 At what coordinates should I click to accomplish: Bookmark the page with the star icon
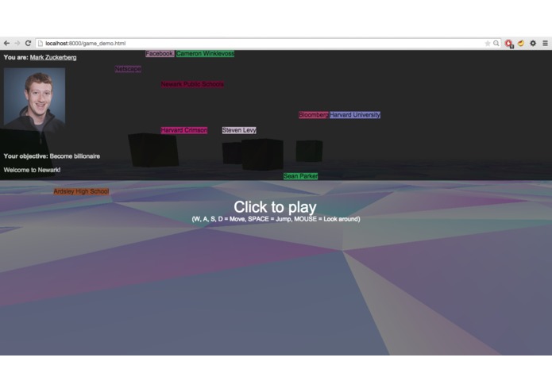point(488,43)
